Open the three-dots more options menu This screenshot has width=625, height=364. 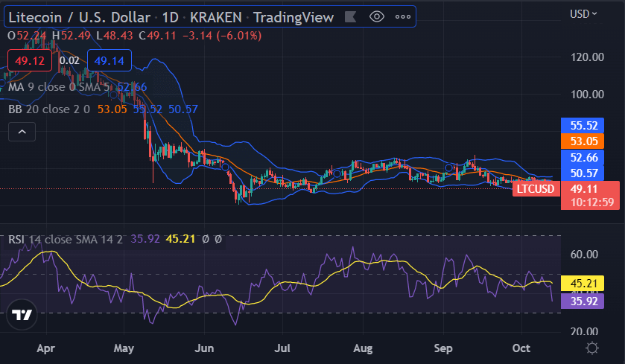402,16
